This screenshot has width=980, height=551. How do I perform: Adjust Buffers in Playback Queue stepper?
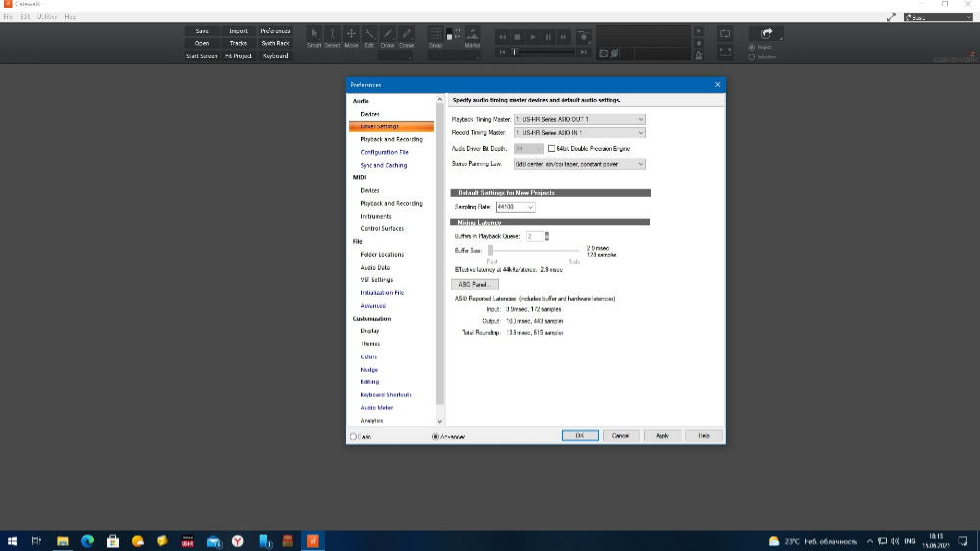click(547, 236)
